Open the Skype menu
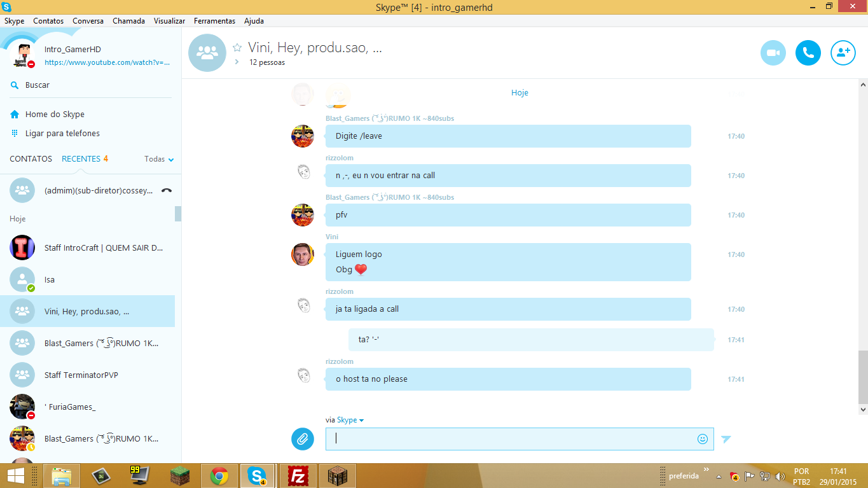The width and height of the screenshot is (868, 488). pos(14,21)
